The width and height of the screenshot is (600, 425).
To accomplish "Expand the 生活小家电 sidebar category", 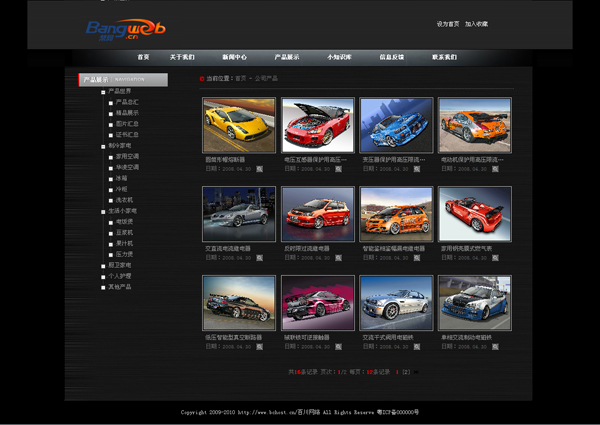I will click(122, 211).
